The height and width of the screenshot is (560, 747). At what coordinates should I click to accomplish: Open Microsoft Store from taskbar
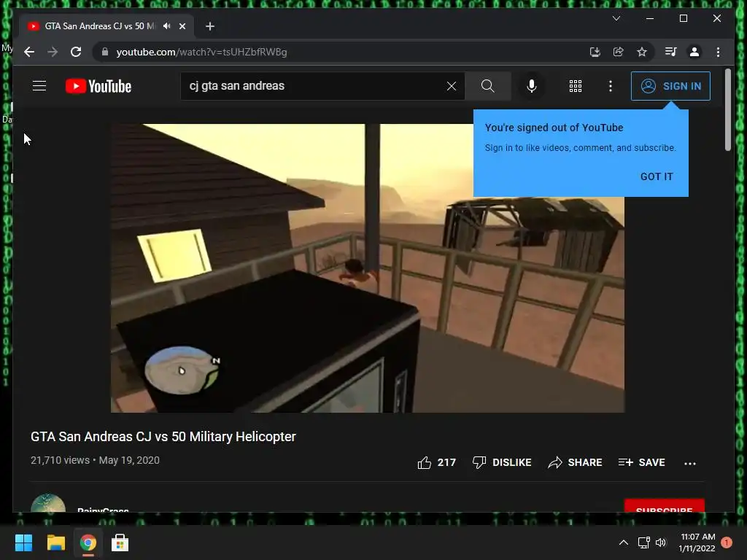[120, 542]
